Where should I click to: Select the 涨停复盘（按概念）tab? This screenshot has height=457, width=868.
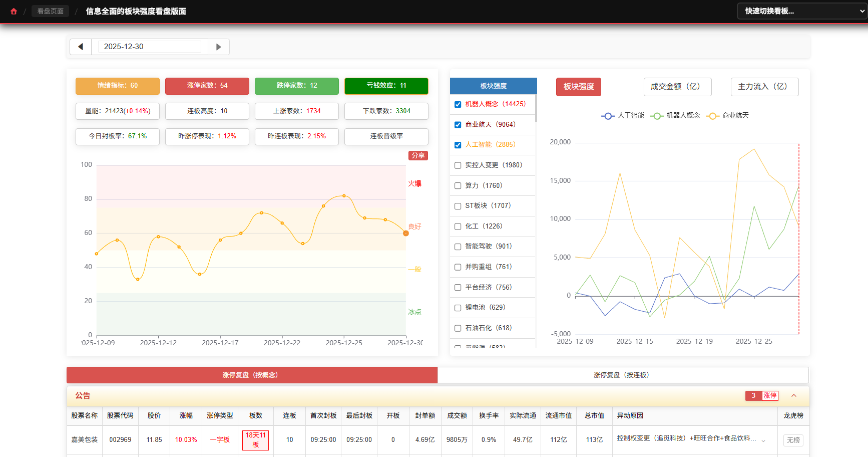(x=252, y=374)
